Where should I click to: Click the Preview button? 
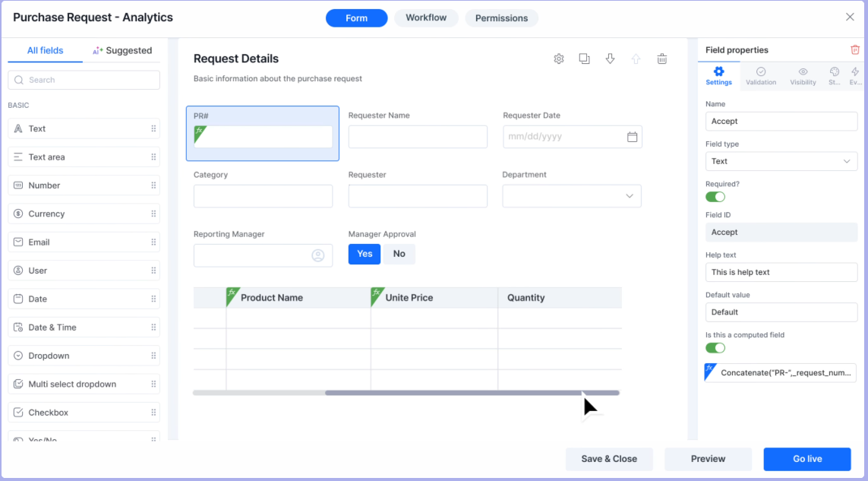click(x=708, y=459)
